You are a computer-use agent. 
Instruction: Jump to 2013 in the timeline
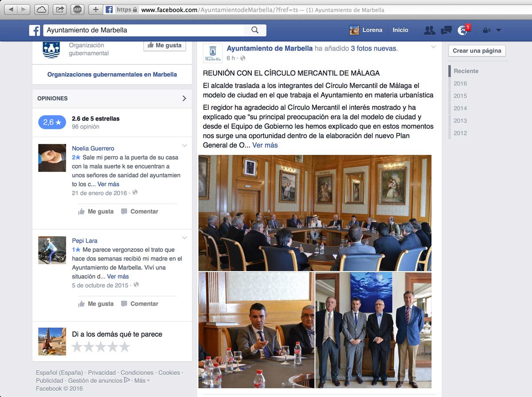coord(460,121)
